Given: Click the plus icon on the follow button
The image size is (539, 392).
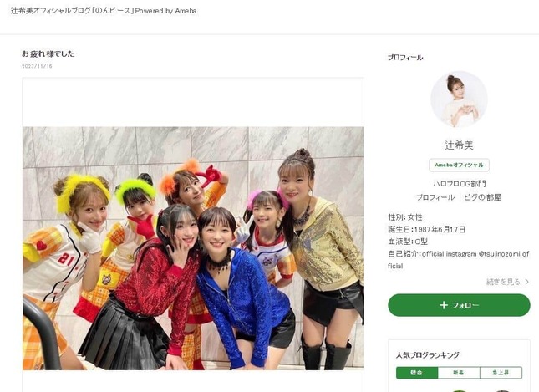Looking at the screenshot, I should pyautogui.click(x=444, y=305).
